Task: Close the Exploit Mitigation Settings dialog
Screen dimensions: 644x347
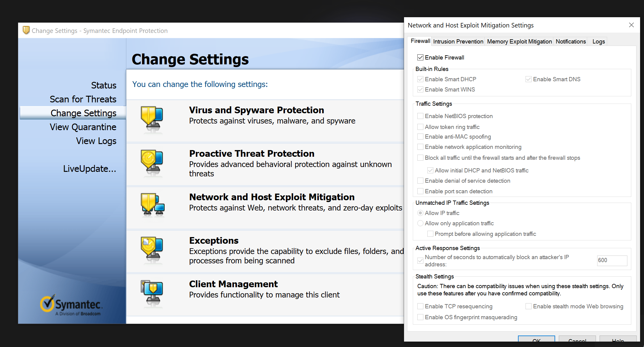Action: point(631,25)
